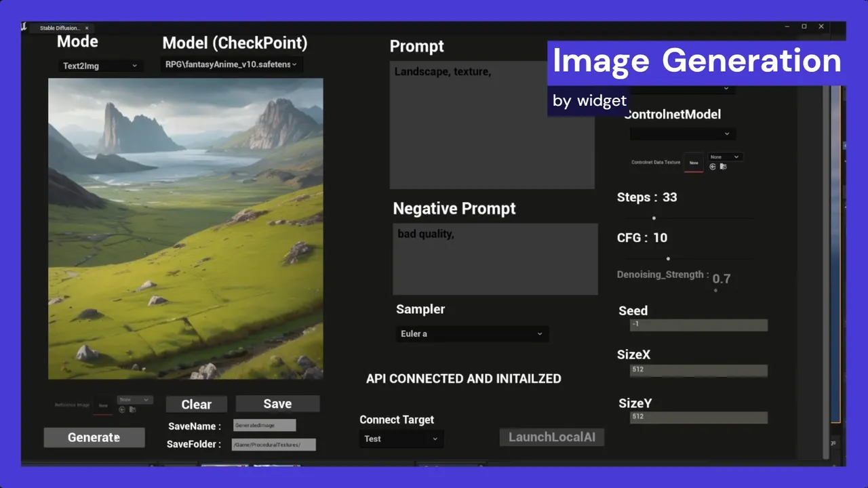Click the Controlnet Data Texture thumbnail
The image size is (868, 488).
click(x=693, y=163)
